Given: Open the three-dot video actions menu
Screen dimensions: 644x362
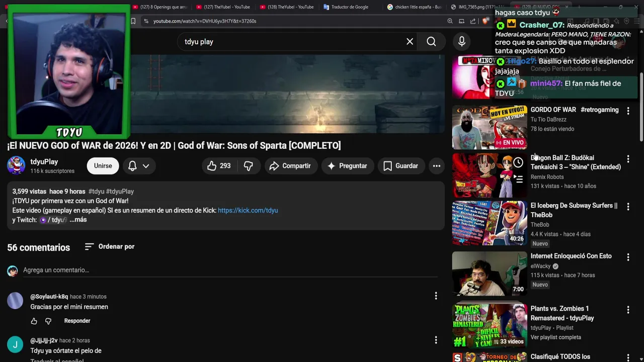Looking at the screenshot, I should tap(436, 166).
